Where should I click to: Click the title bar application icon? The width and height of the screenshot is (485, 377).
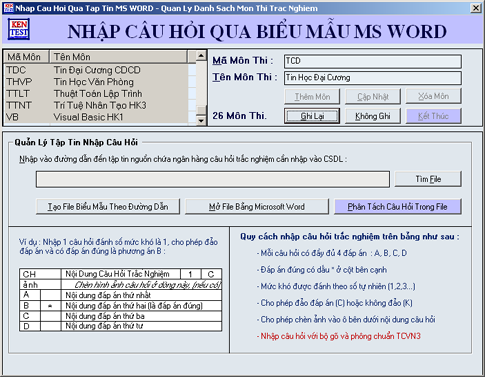click(x=8, y=8)
